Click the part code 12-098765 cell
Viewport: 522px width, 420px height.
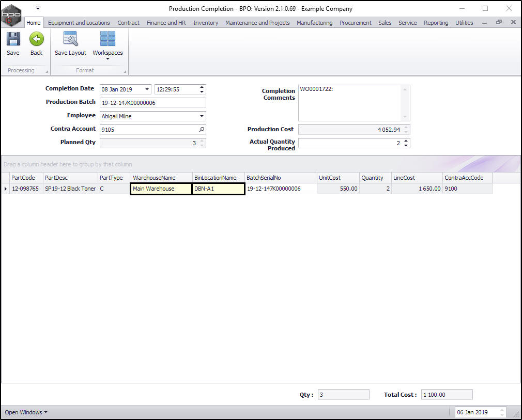tap(26, 189)
